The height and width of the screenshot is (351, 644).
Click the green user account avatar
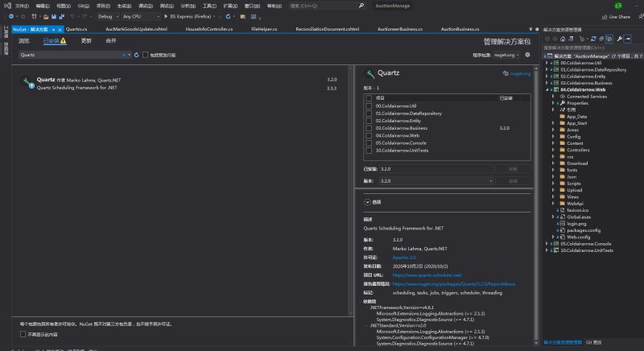[618, 6]
